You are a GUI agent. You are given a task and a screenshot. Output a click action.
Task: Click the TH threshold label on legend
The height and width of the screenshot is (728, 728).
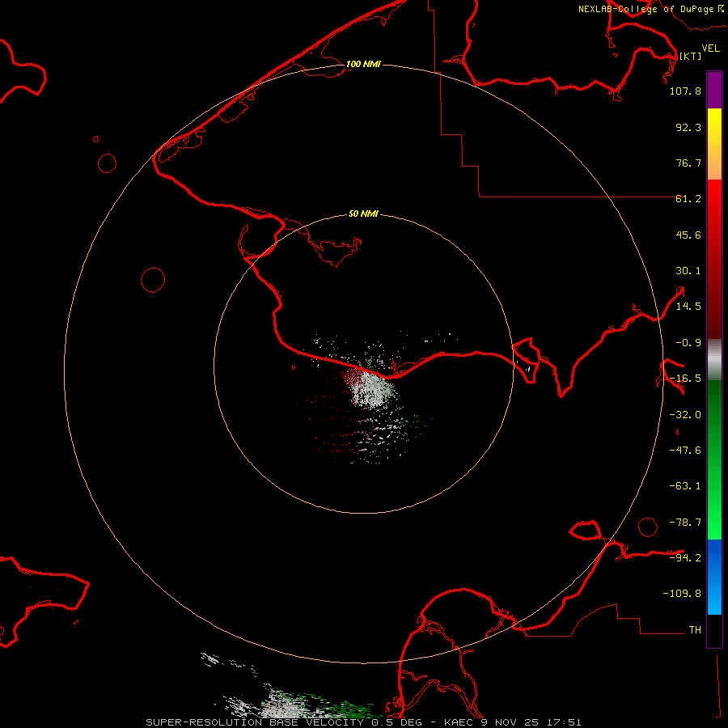click(695, 630)
